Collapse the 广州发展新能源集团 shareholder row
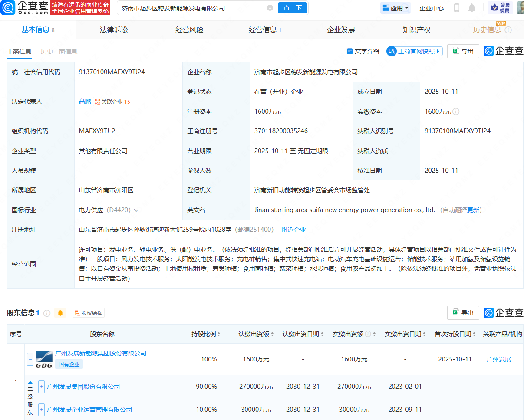The width and height of the screenshot is (524, 420). [30, 359]
